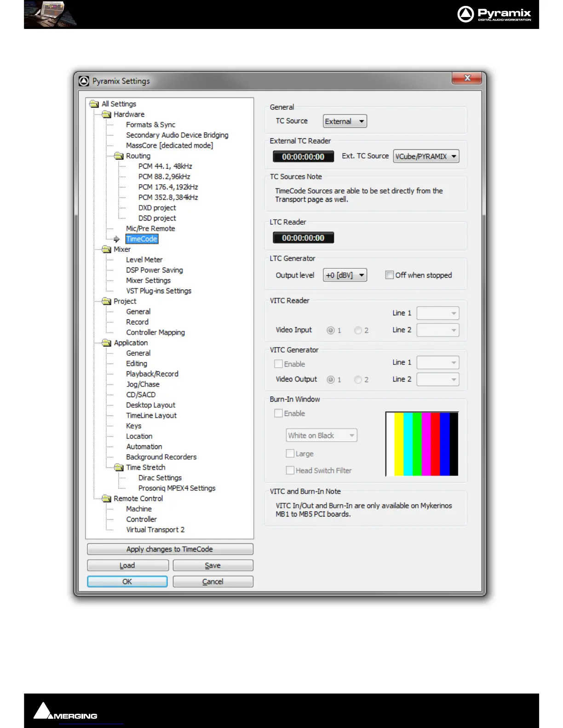Open the White on Black dropdown
The image size is (563, 728).
tap(322, 435)
